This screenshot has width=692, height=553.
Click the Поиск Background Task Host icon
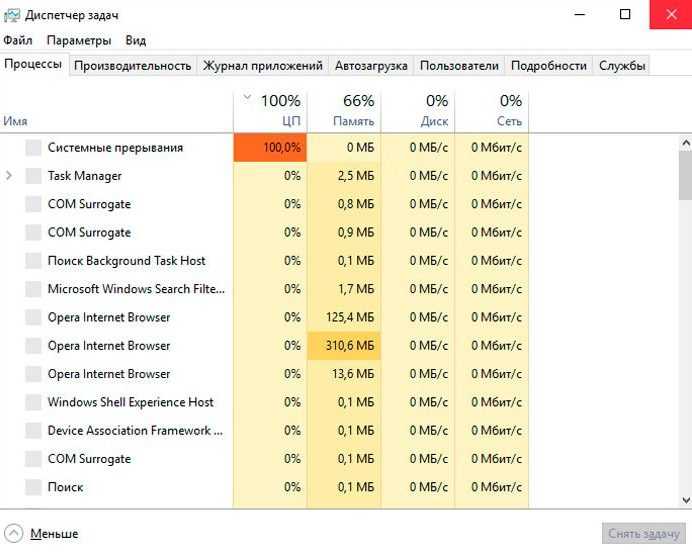tap(34, 261)
